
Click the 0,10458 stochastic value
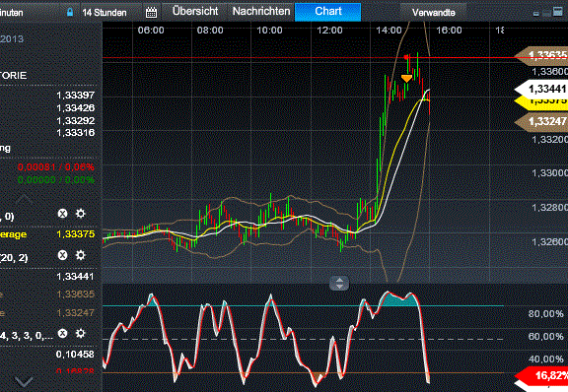tap(75, 355)
